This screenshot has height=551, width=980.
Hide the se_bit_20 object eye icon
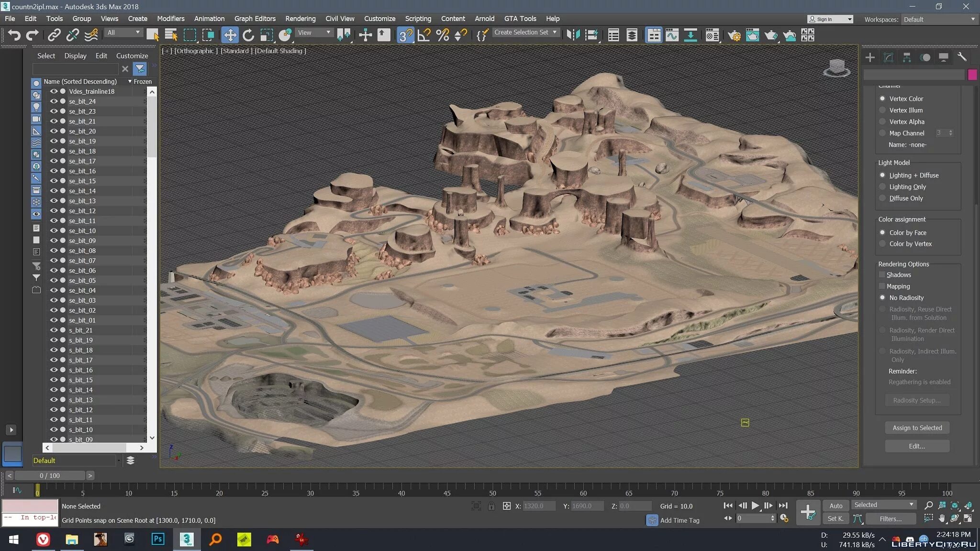click(x=54, y=131)
